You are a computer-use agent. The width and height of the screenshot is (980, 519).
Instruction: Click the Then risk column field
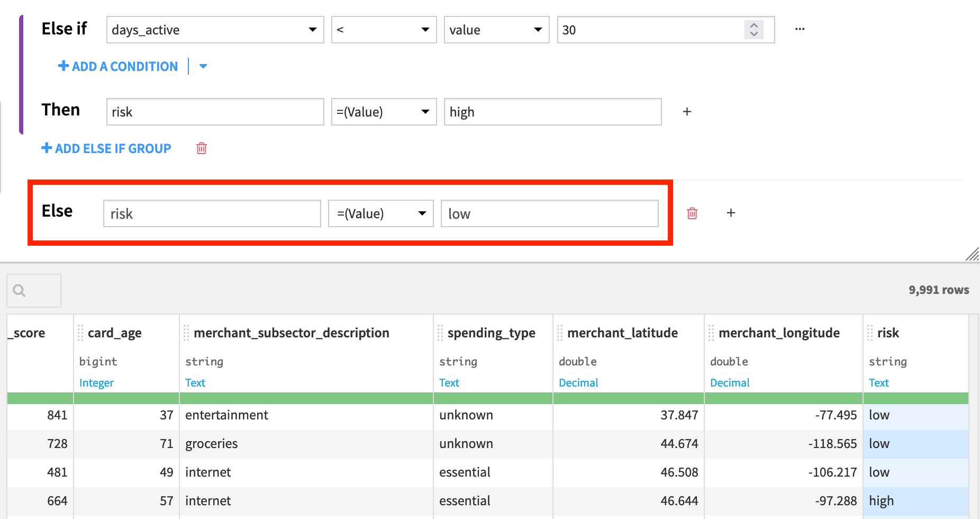click(x=215, y=112)
